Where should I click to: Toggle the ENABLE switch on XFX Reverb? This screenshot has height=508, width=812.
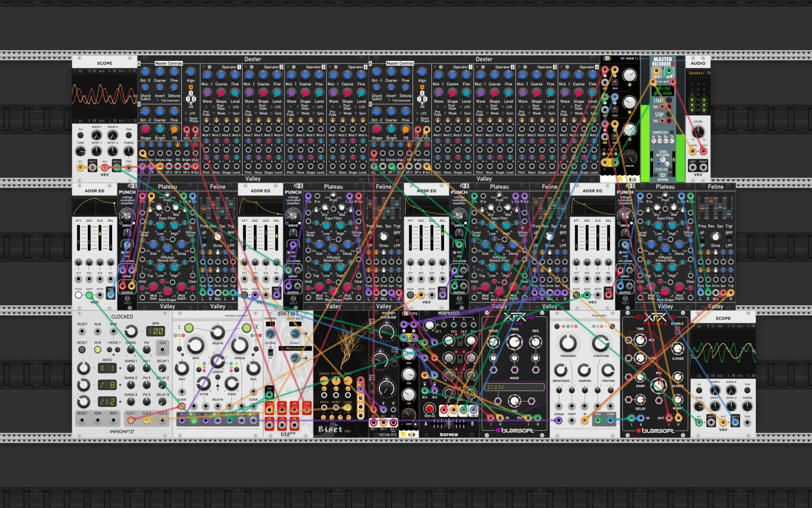coord(677,330)
